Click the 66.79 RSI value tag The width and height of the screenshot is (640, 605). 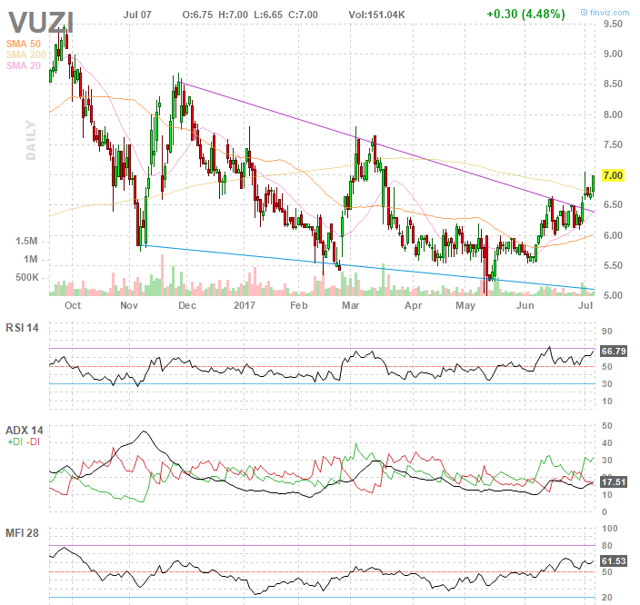point(613,351)
